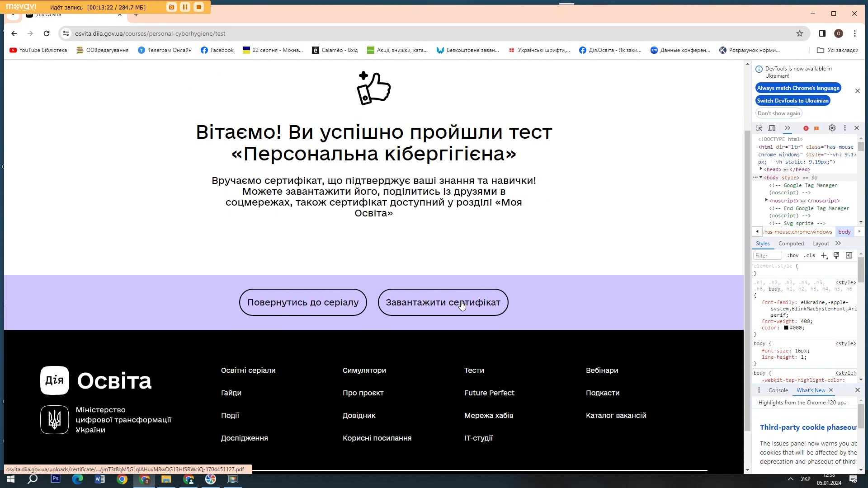The height and width of the screenshot is (488, 868).
Task: Select the body breadcrumb item
Action: [x=844, y=232]
